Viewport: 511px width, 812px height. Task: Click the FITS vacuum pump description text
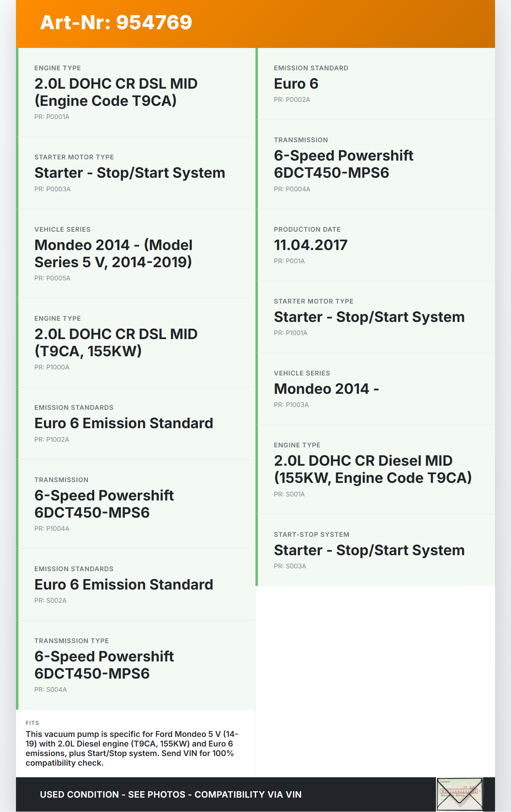click(x=132, y=748)
